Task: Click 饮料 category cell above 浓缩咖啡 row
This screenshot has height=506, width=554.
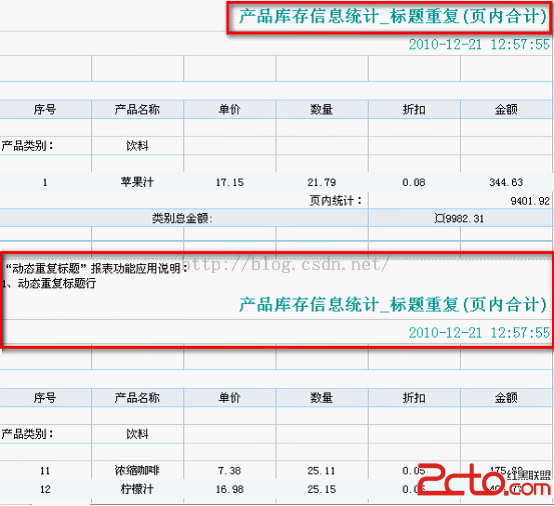Action: click(x=137, y=434)
